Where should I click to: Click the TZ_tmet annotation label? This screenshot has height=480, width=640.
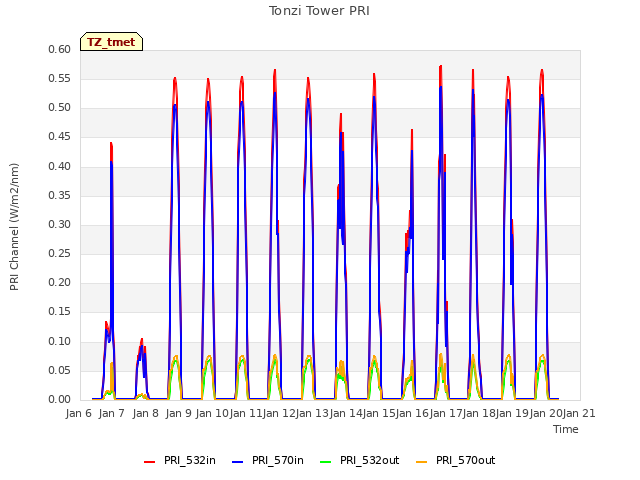[x=111, y=42]
